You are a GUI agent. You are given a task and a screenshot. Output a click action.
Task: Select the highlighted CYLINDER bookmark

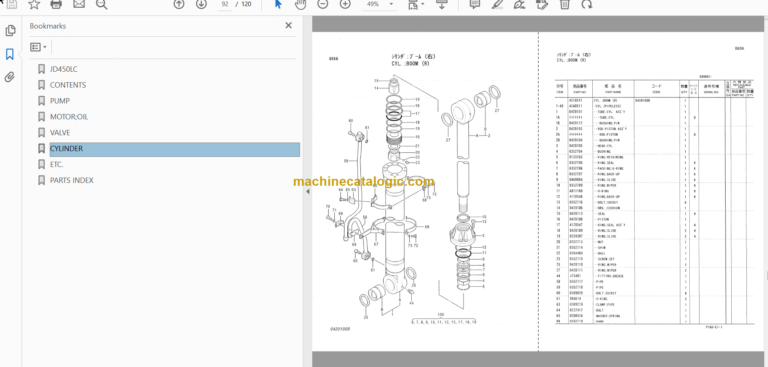175,149
